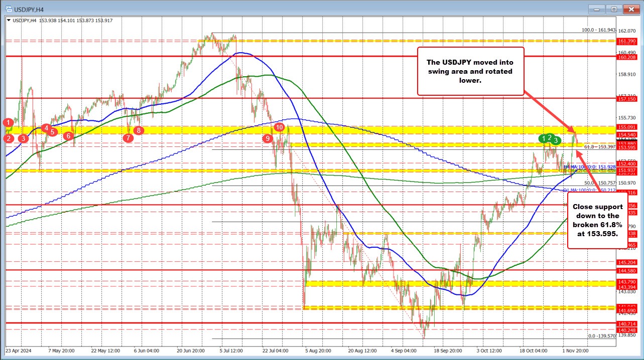Select green swing marker 3
This screenshot has height=360, width=644.
coord(555,140)
